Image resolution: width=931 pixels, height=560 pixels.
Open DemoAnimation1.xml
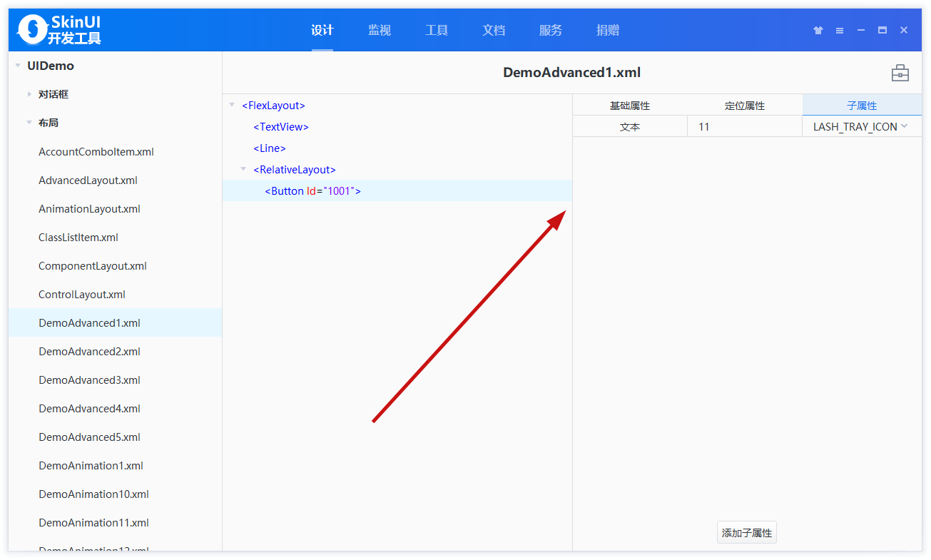pyautogui.click(x=91, y=466)
